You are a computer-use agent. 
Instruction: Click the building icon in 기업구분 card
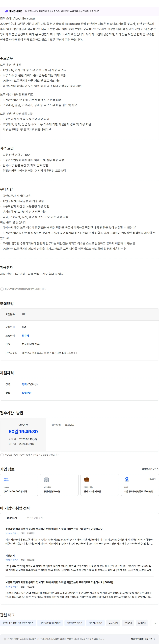46,480
